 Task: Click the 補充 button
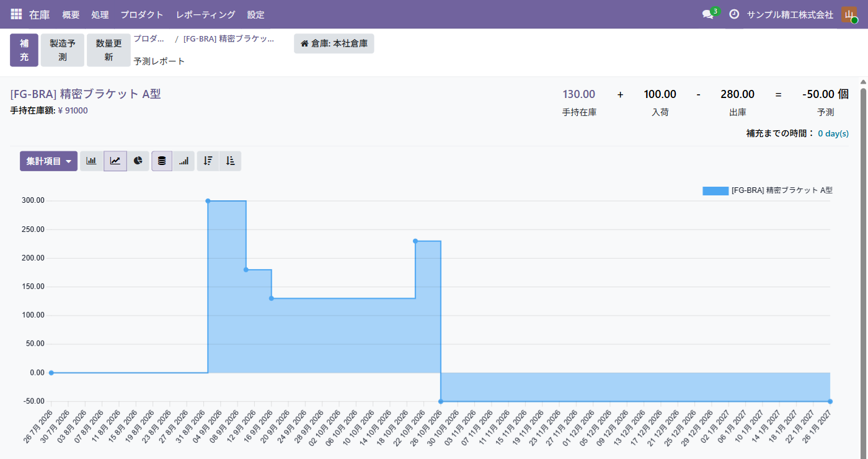tap(24, 50)
